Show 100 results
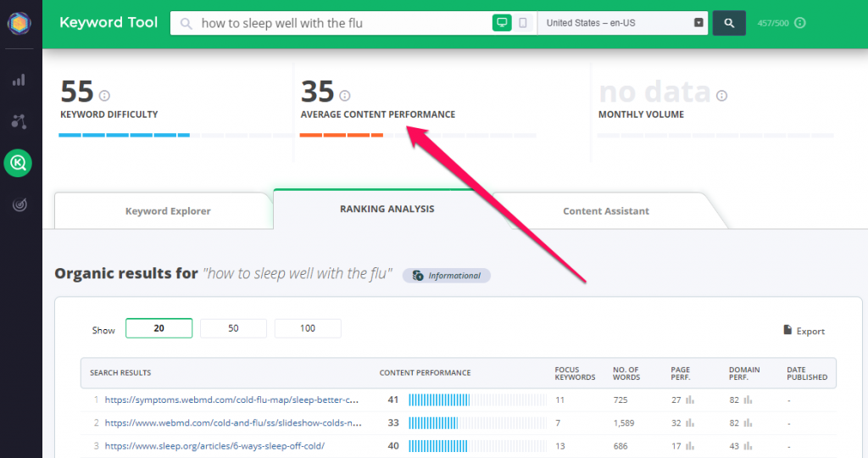This screenshot has height=458, width=868. (x=308, y=328)
